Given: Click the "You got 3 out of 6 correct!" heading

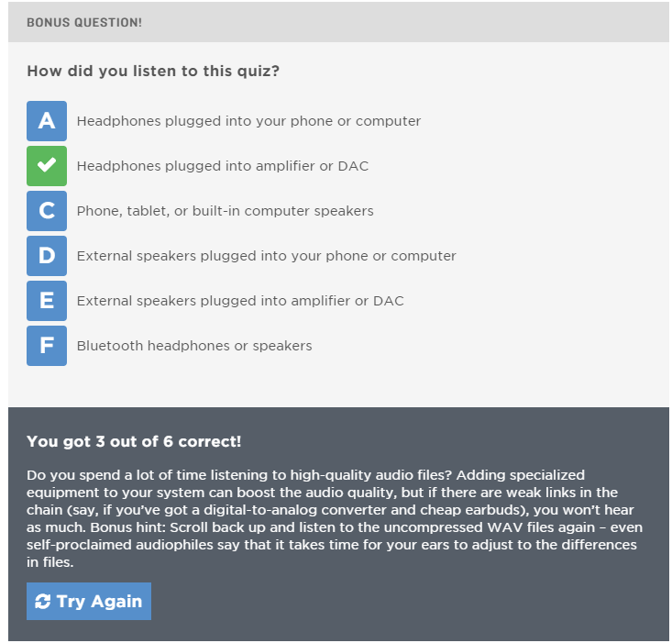Looking at the screenshot, I should click(134, 441).
